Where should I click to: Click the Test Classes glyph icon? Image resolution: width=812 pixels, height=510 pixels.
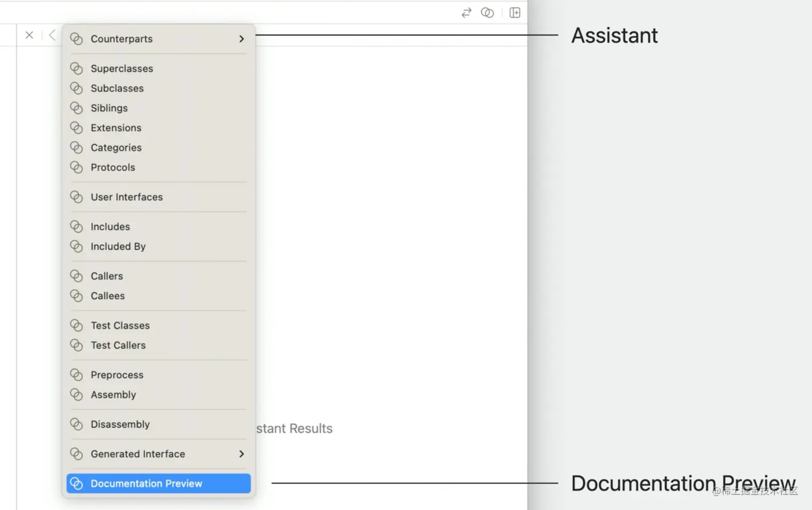pyautogui.click(x=76, y=325)
